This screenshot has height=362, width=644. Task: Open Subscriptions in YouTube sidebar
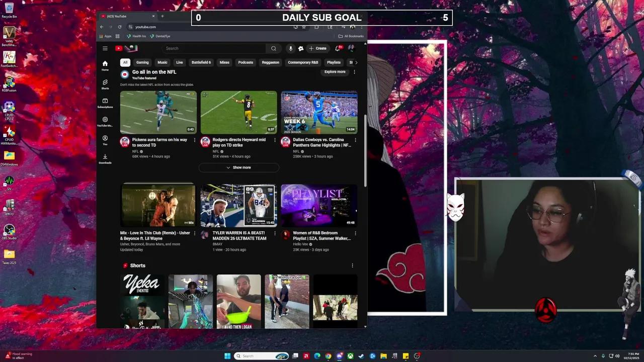pos(105,103)
